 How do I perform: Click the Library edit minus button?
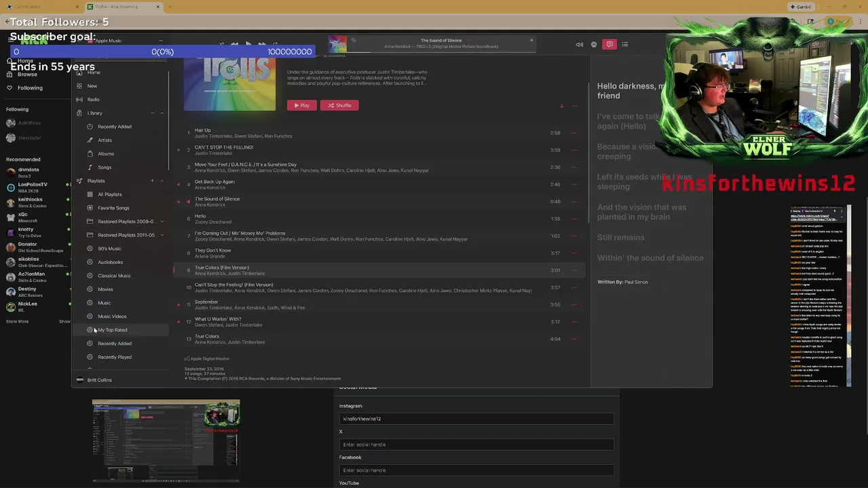click(x=153, y=113)
